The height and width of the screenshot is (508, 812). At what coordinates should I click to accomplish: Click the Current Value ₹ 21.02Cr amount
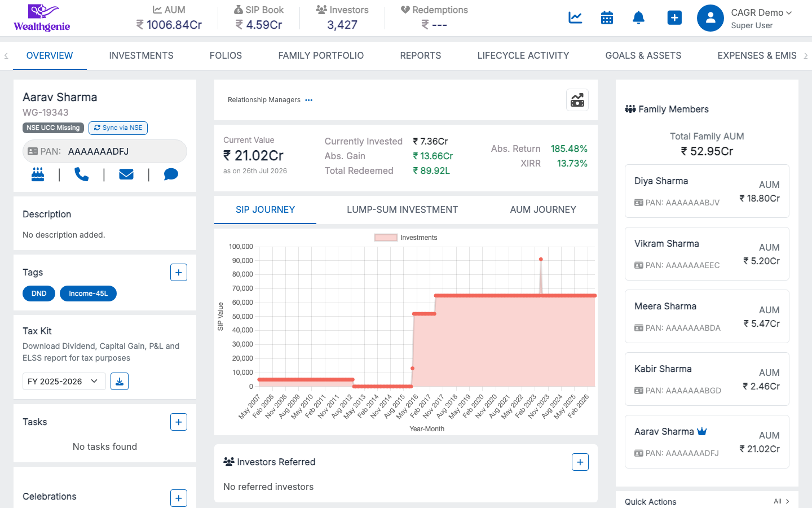253,155
